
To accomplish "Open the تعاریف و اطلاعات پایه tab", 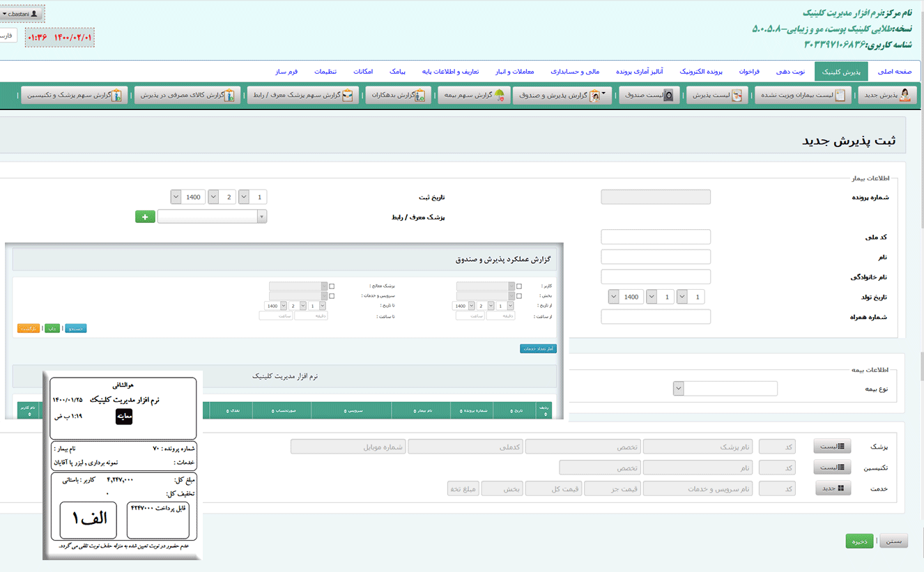I will click(450, 71).
